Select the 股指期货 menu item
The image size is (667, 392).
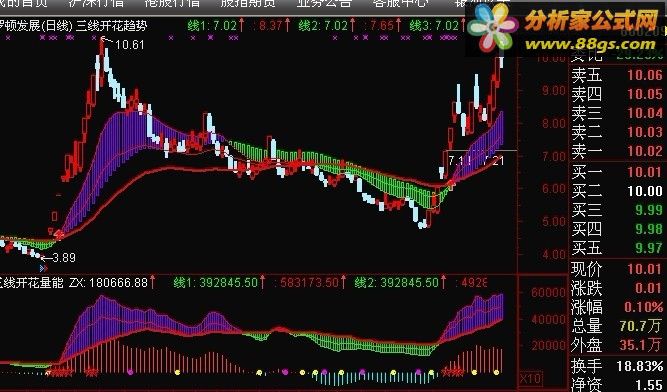pyautogui.click(x=248, y=3)
